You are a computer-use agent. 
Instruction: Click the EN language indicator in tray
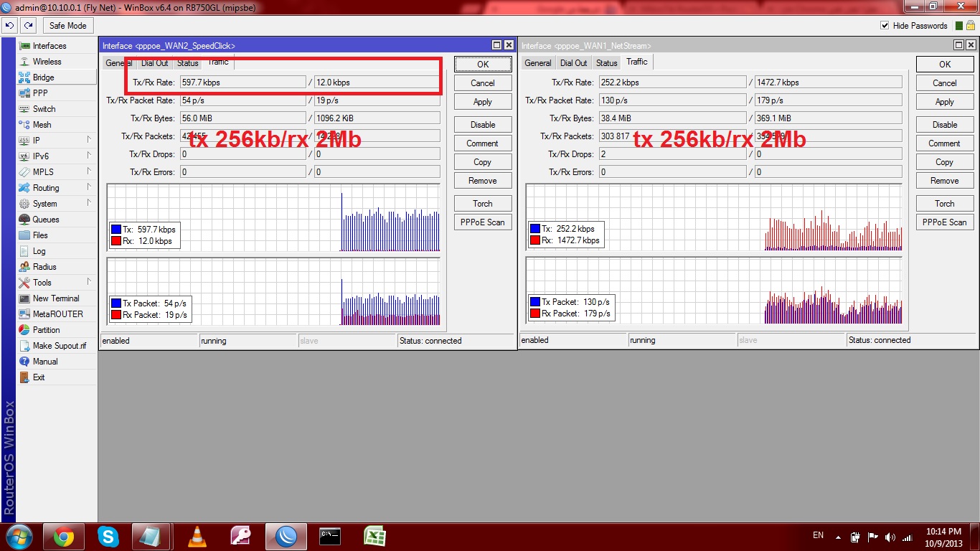pyautogui.click(x=818, y=535)
